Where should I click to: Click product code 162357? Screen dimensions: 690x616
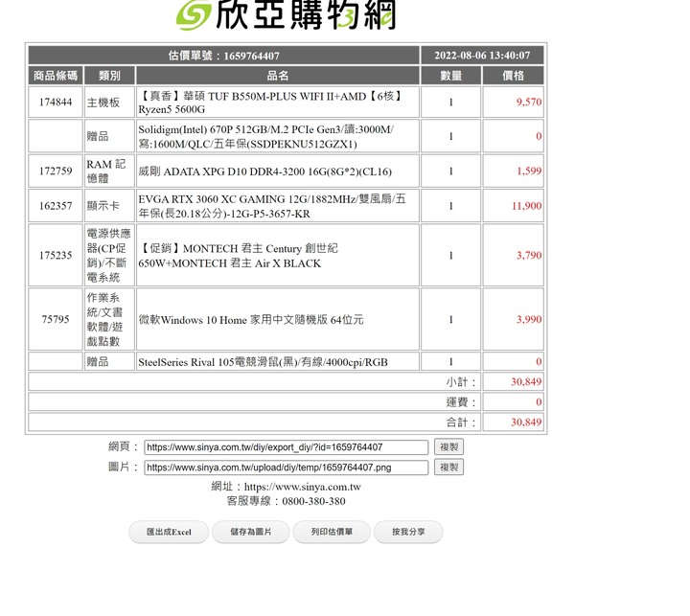pos(56,205)
